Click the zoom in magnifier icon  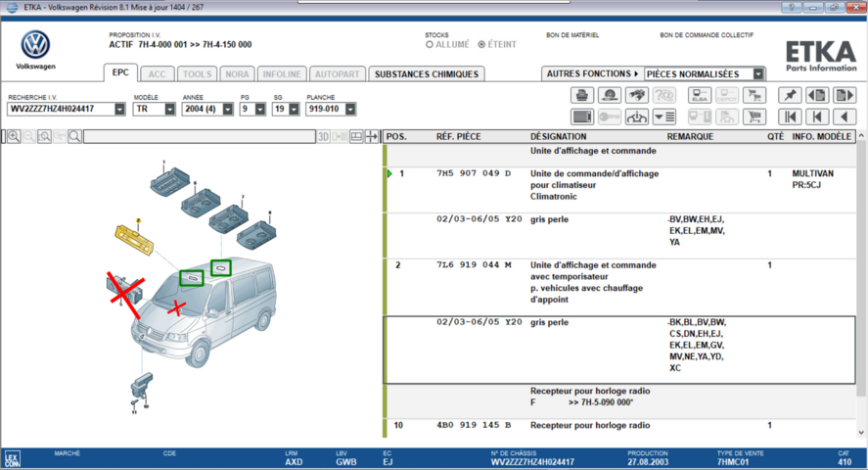14,136
